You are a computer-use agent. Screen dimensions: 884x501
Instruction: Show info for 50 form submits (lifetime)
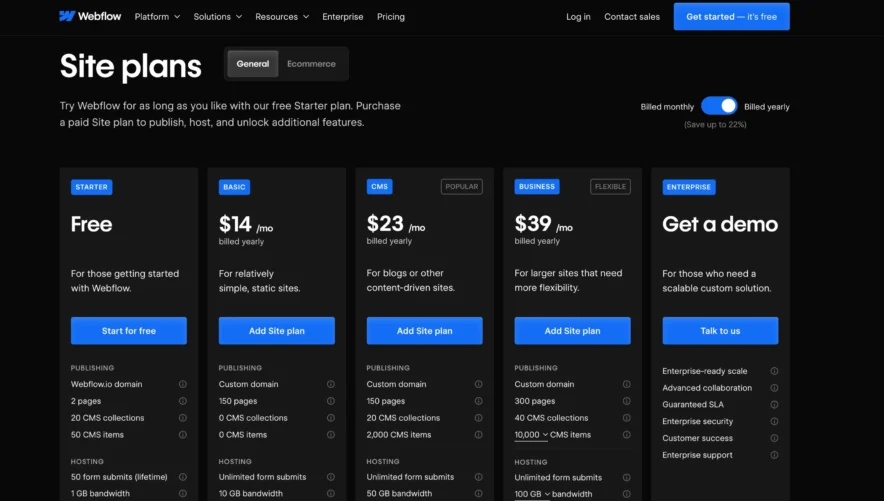coord(183,477)
